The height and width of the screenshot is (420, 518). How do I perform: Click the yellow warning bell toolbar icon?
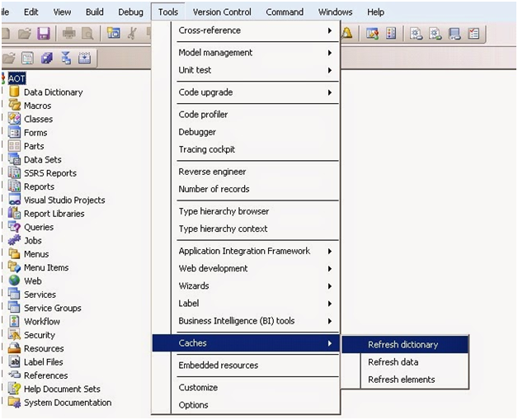tap(347, 33)
